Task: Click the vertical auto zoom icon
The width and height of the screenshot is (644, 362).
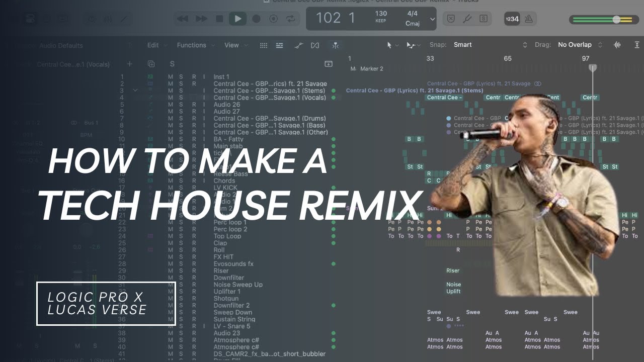Action: (638, 45)
